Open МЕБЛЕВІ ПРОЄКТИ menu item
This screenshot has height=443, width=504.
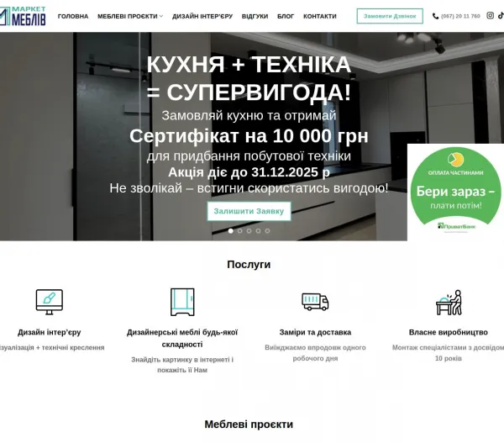tap(128, 16)
